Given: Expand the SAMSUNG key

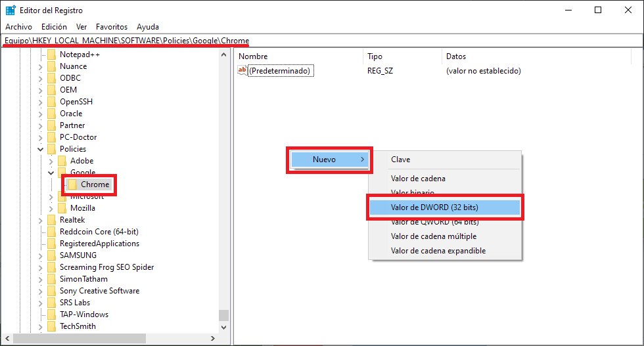Looking at the screenshot, I should point(40,255).
